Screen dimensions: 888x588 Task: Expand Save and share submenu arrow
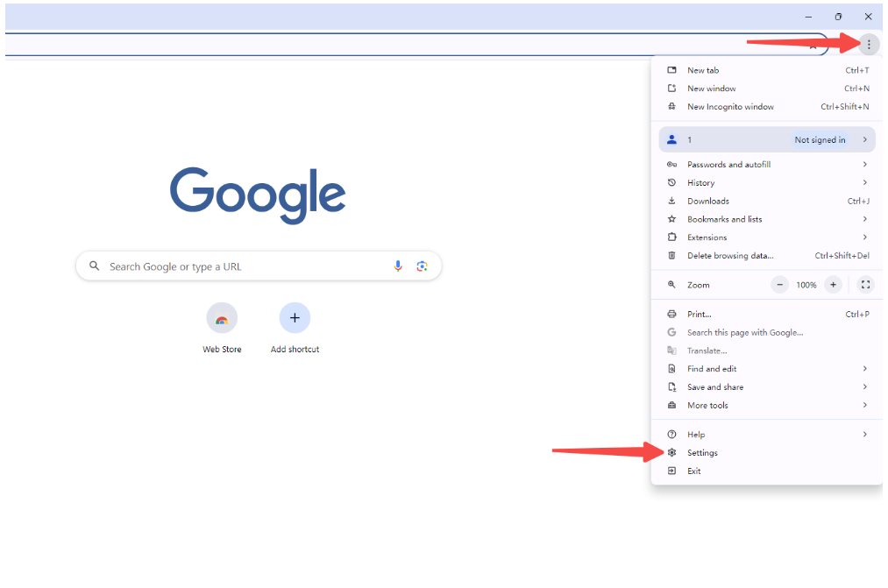coord(865,386)
